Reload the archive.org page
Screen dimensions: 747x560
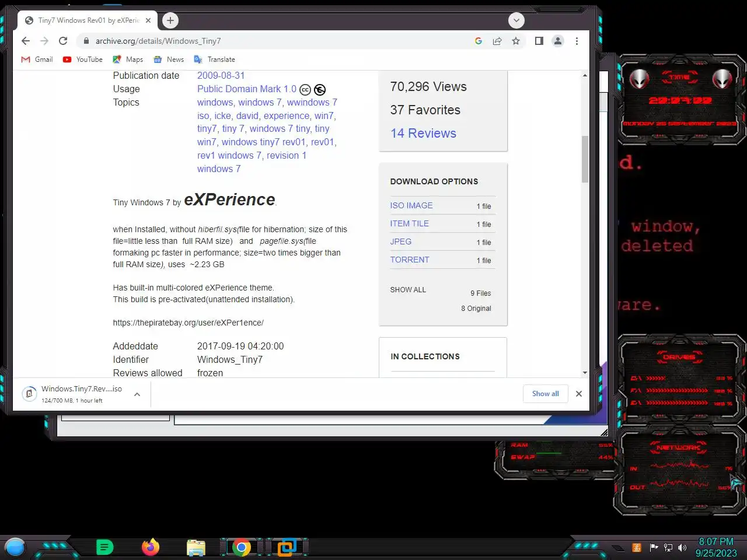(63, 41)
